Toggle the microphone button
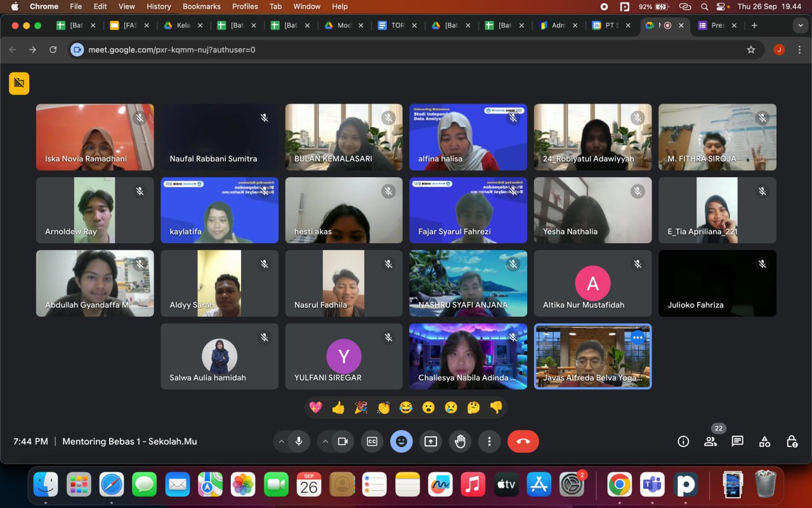812x508 pixels. [298, 441]
